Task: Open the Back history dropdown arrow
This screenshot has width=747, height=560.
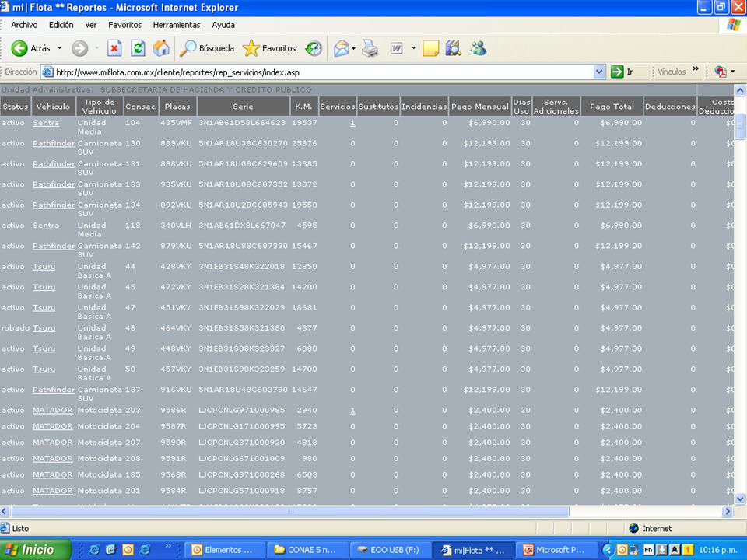Action: point(60,48)
